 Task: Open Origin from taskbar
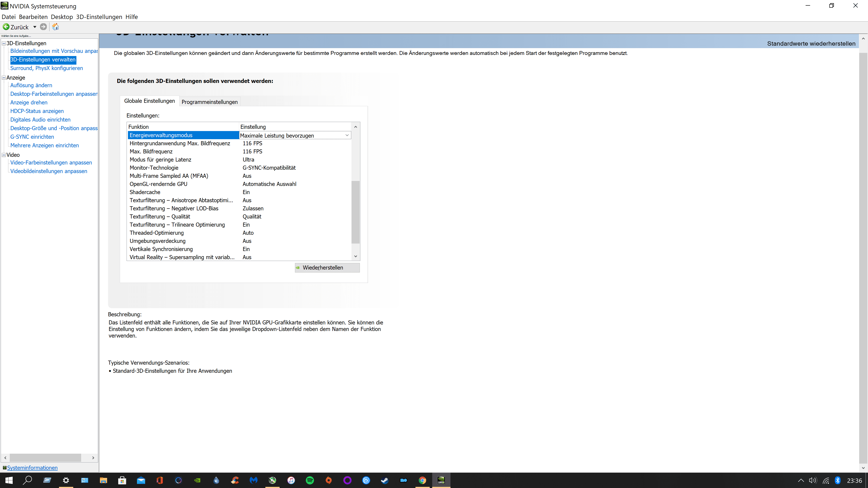tap(328, 481)
